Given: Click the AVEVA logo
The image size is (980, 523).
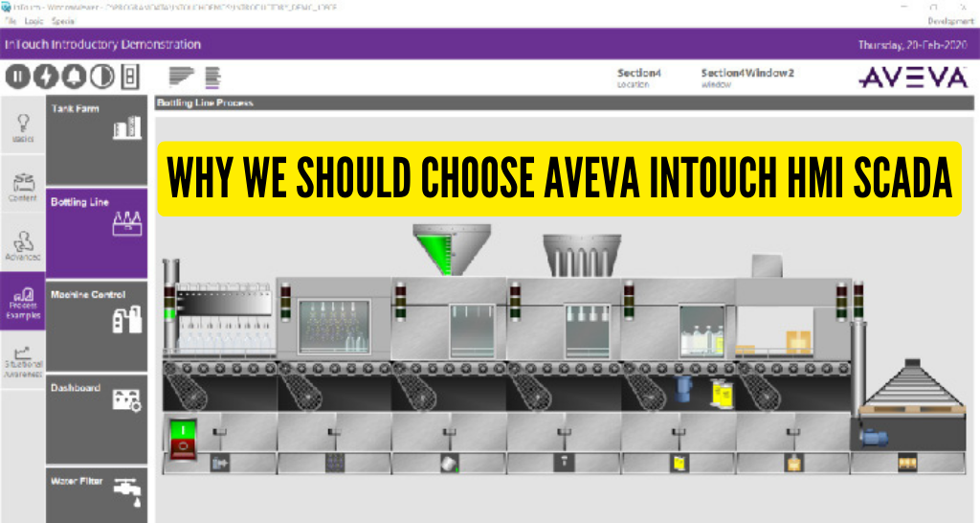Looking at the screenshot, I should pos(914,78).
